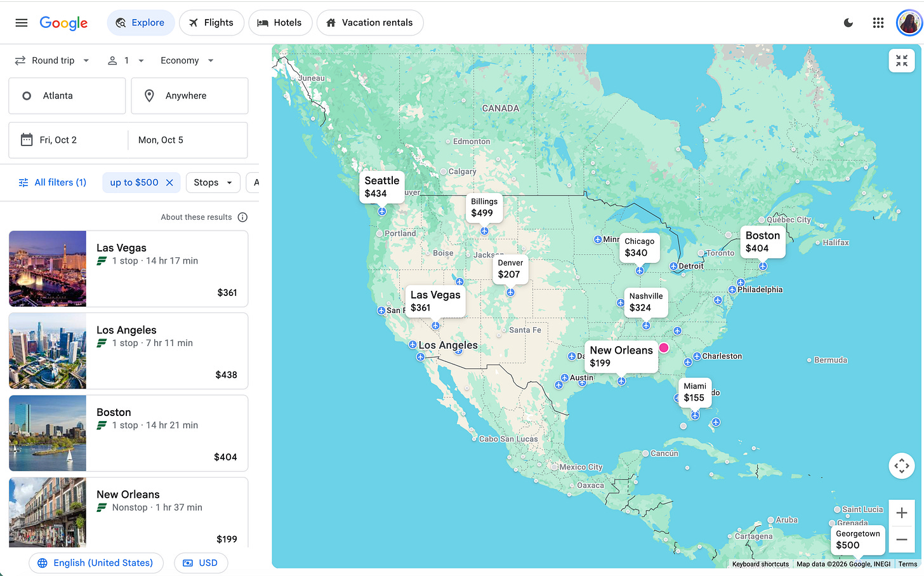Remove the up to $500 filter
Screen dimensions: 924x576
(x=169, y=183)
